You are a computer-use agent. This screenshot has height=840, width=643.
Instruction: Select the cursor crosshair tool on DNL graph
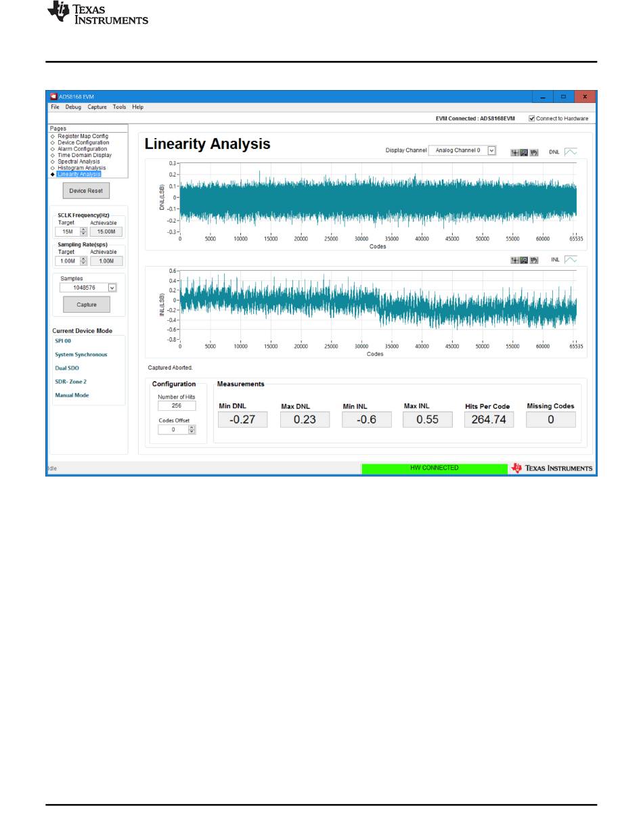pyautogui.click(x=514, y=152)
